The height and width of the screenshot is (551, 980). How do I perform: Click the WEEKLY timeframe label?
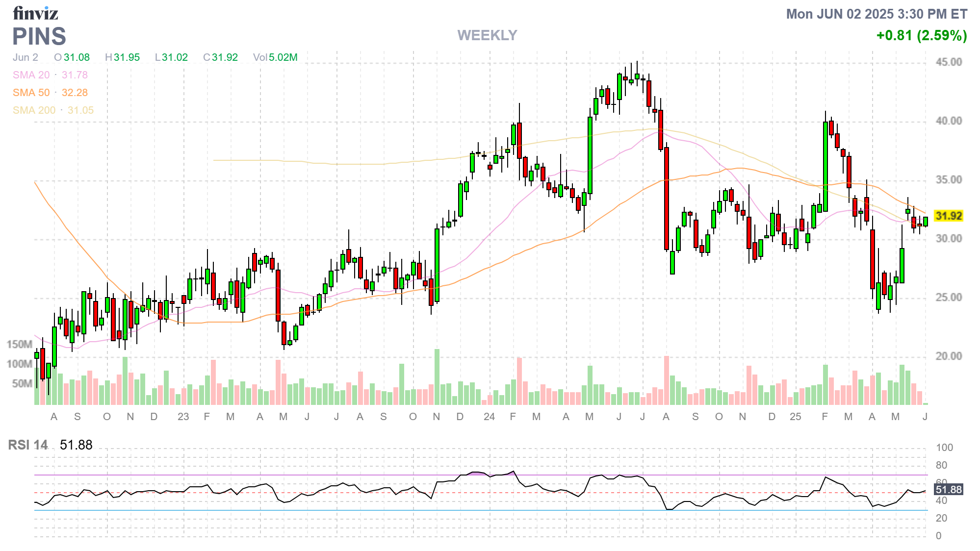pos(487,35)
